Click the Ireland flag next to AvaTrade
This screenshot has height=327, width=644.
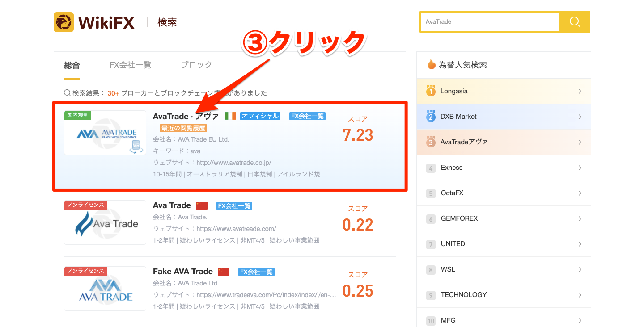pos(230,116)
